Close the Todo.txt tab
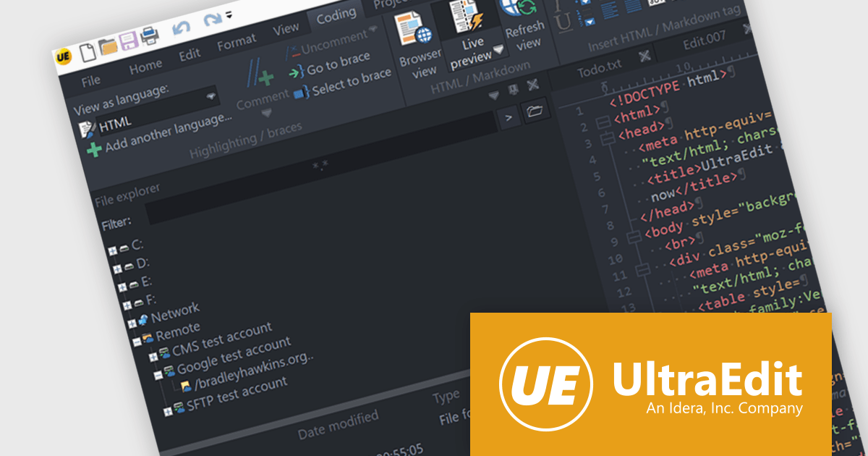 tap(644, 55)
